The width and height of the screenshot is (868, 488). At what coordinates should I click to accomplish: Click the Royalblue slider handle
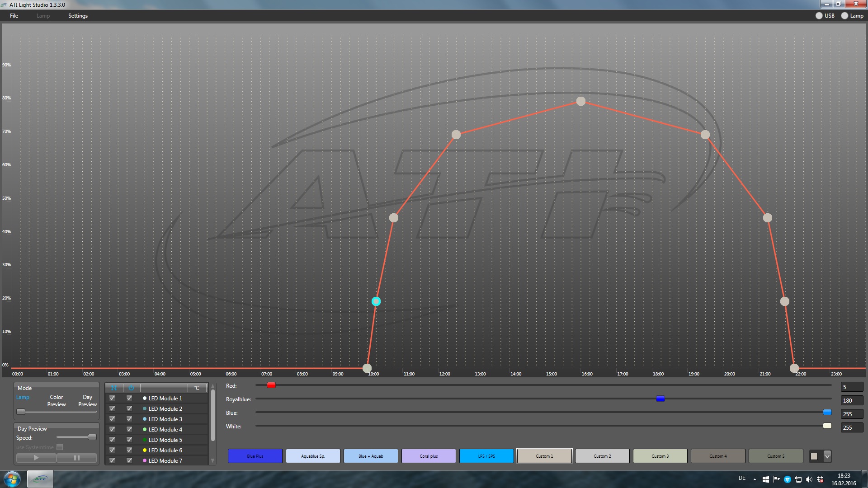(x=660, y=399)
